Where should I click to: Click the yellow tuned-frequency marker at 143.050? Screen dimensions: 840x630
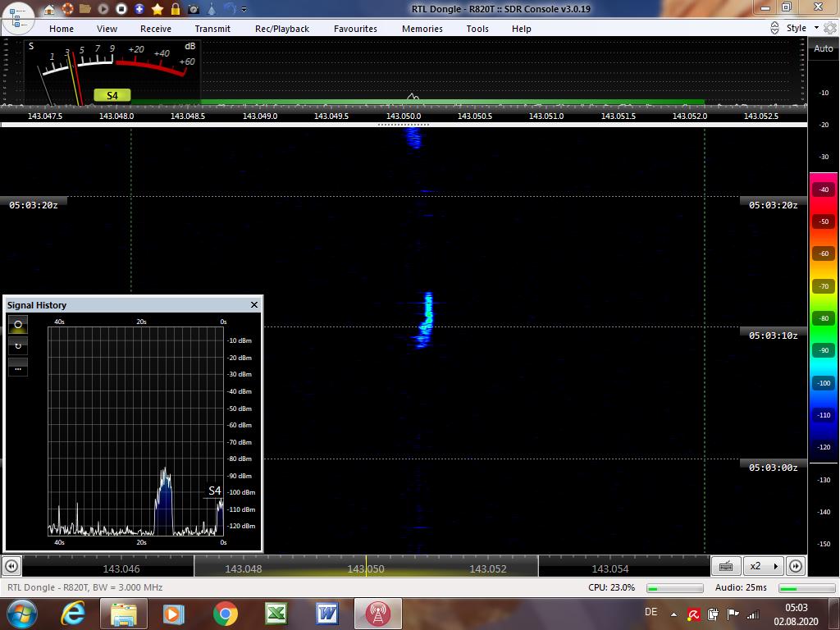pos(366,566)
